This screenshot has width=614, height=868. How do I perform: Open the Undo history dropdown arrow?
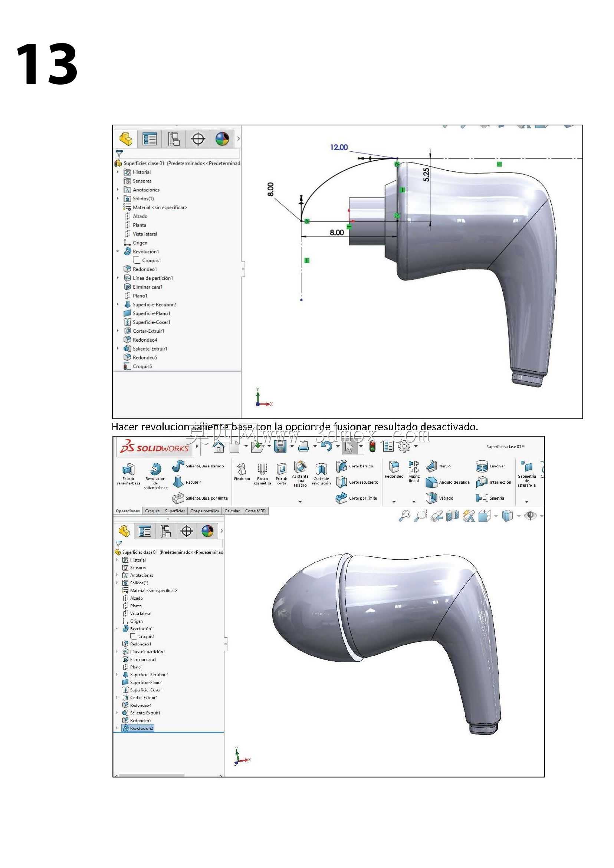(x=338, y=447)
